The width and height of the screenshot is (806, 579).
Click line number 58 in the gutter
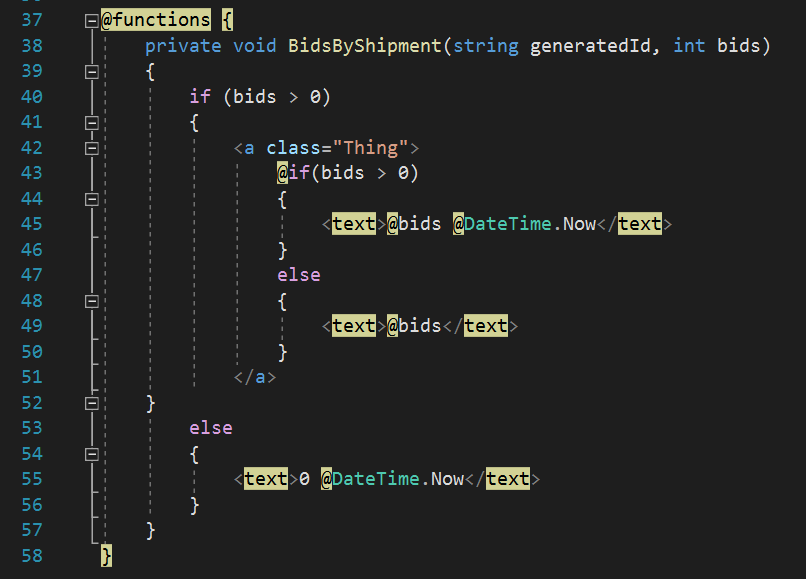point(32,554)
